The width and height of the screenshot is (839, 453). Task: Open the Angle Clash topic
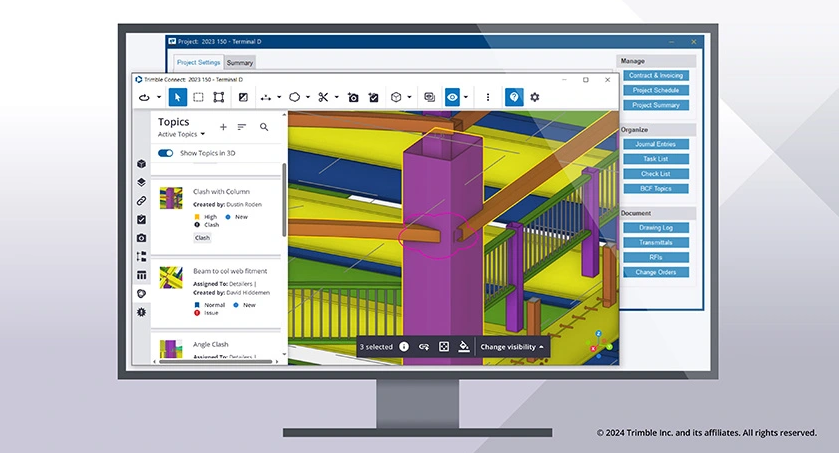coord(211,344)
